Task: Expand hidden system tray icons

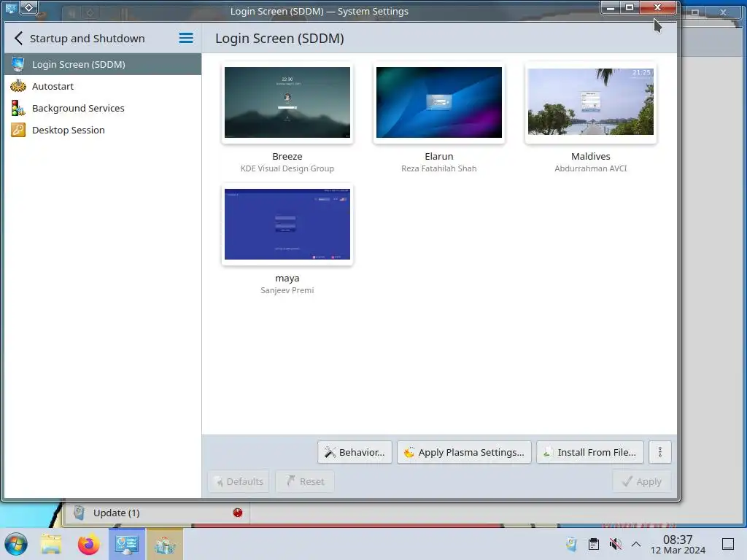Action: (x=636, y=544)
